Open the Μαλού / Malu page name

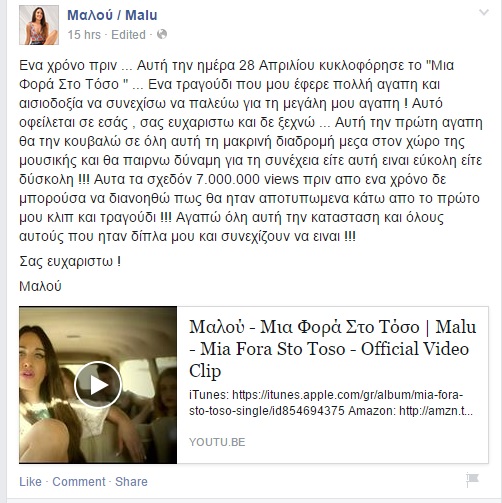click(112, 15)
